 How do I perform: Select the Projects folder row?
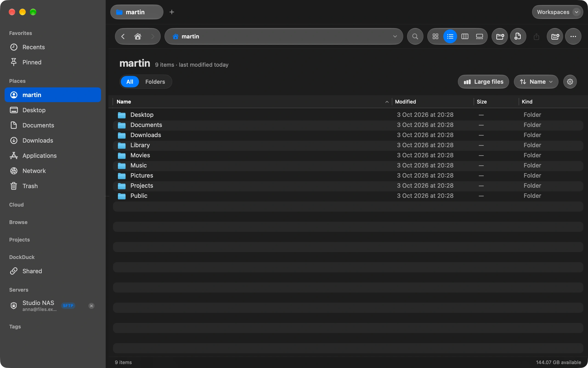tap(348, 186)
